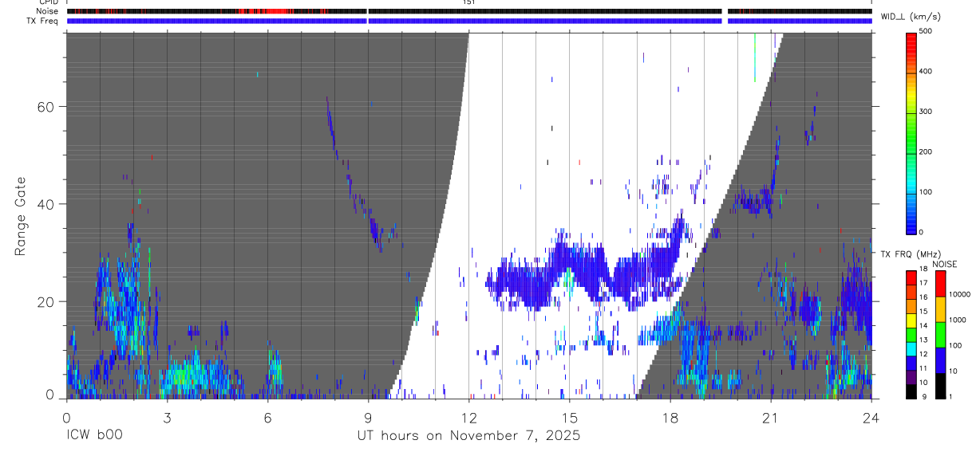Click the '16' MHz tick label

coord(923,297)
